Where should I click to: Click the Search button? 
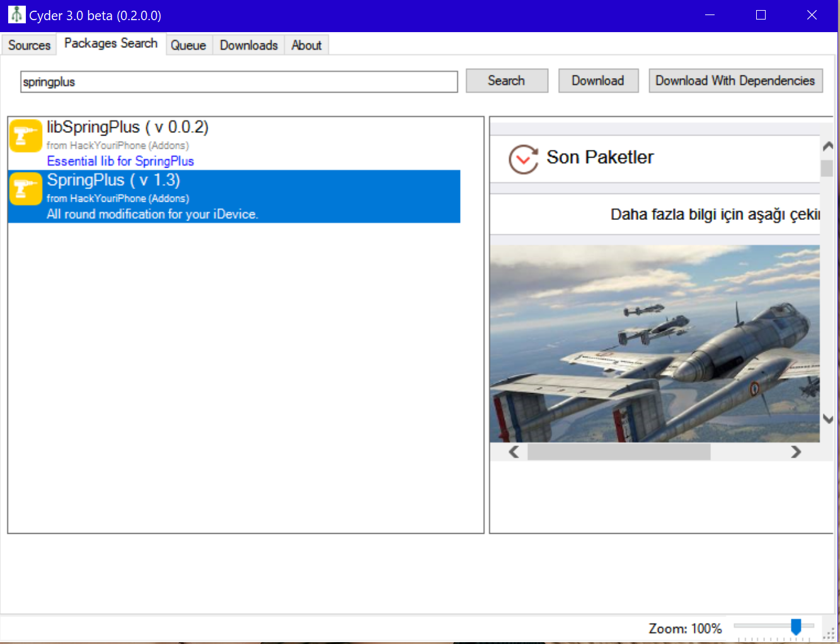click(507, 81)
